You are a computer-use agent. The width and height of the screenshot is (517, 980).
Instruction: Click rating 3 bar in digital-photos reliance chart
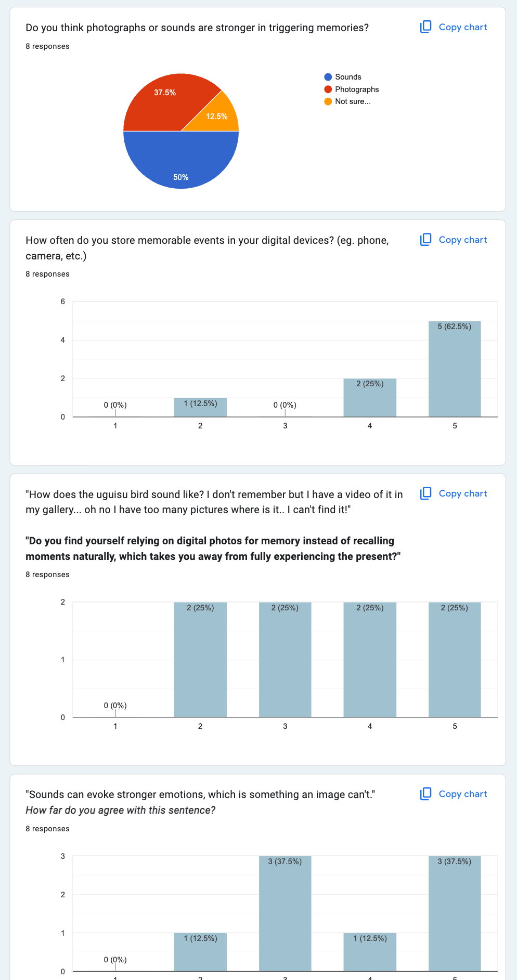coord(285,660)
